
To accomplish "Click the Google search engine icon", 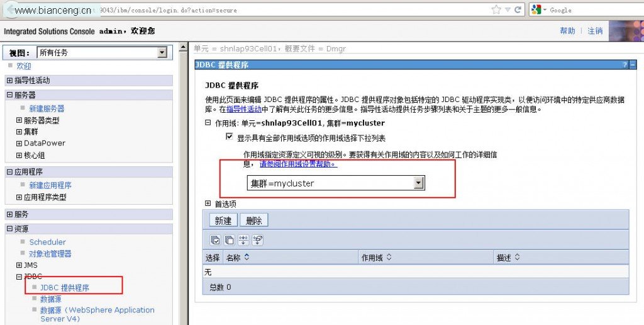I will pyautogui.click(x=536, y=9).
